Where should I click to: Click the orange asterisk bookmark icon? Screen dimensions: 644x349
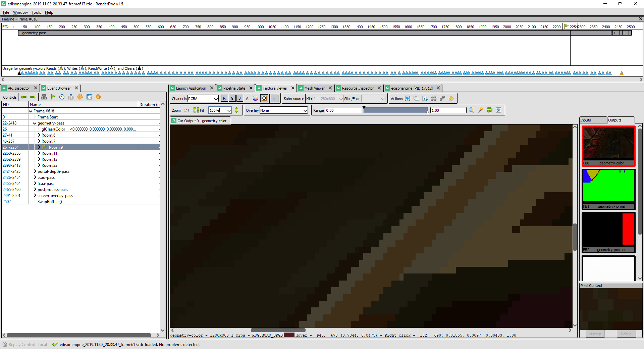tap(80, 97)
